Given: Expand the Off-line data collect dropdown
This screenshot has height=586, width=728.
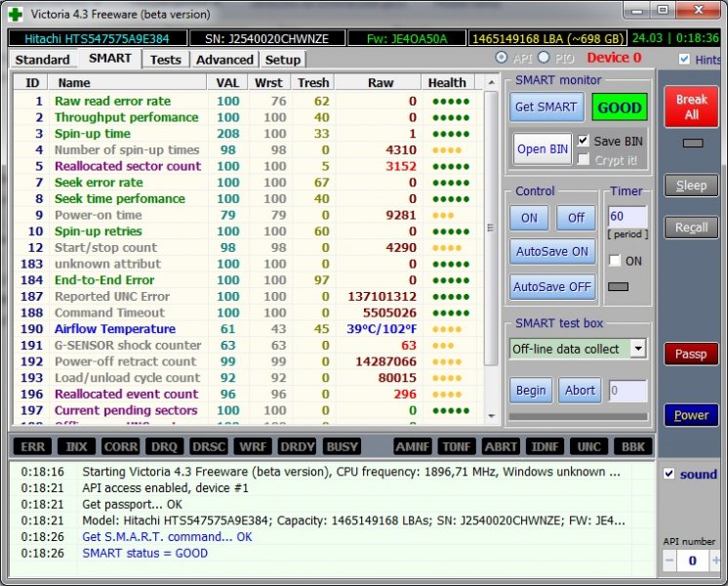Looking at the screenshot, I should pos(637,349).
